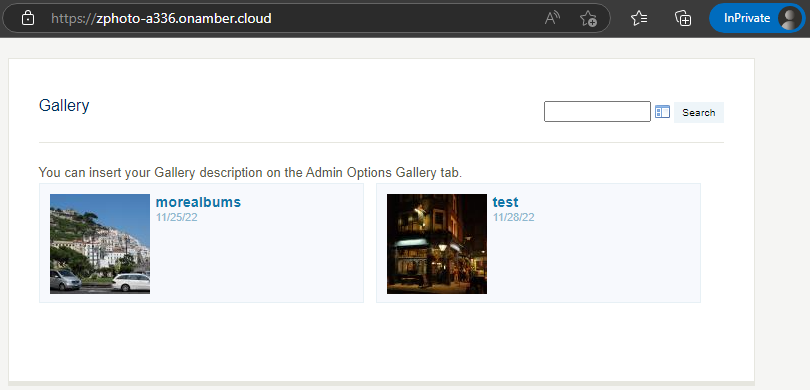This screenshot has width=810, height=390.
Task: Click the Gallery description paragraph text
Action: [251, 173]
